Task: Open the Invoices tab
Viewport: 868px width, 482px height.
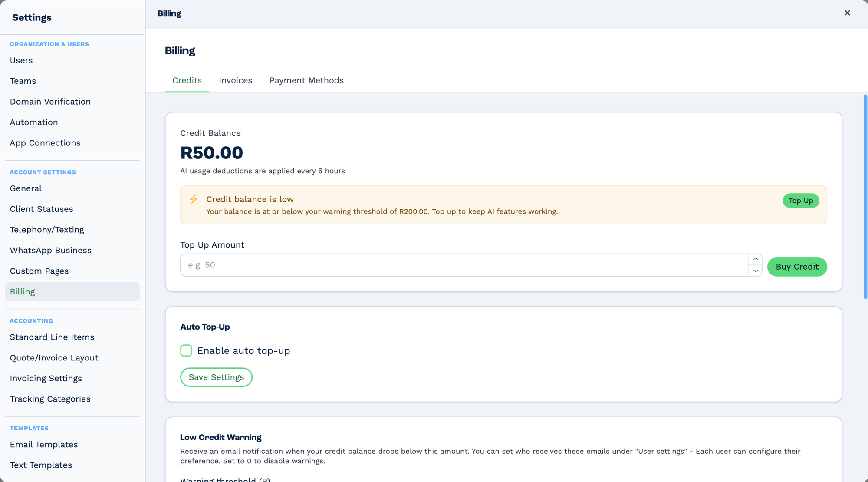Action: [x=236, y=80]
